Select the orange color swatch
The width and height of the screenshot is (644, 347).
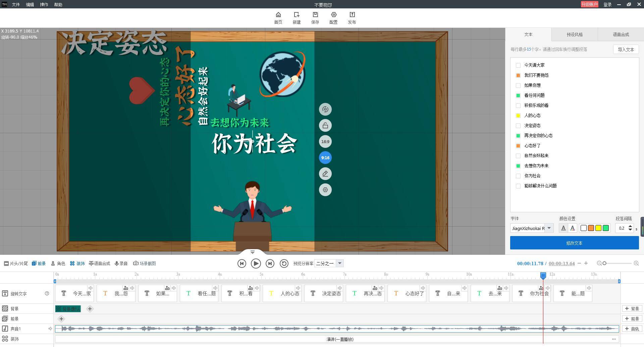[x=591, y=228]
